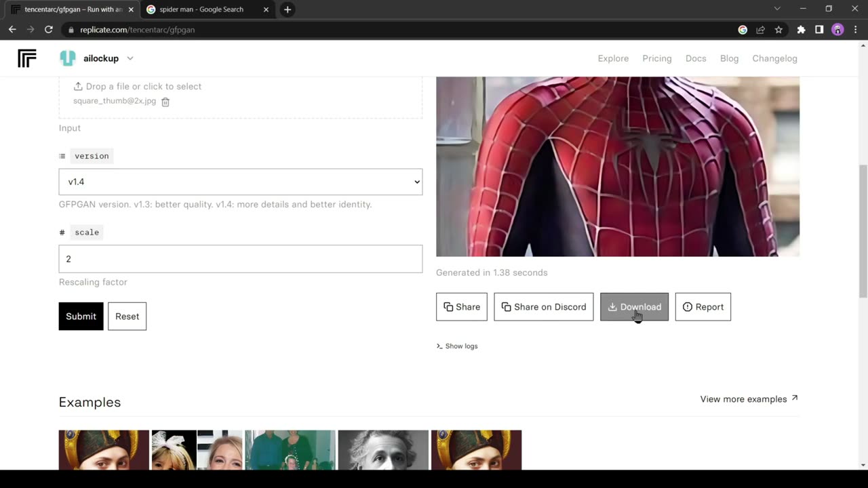Image resolution: width=868 pixels, height=488 pixels.
Task: Click the share page icon in the address bar
Action: click(761, 30)
